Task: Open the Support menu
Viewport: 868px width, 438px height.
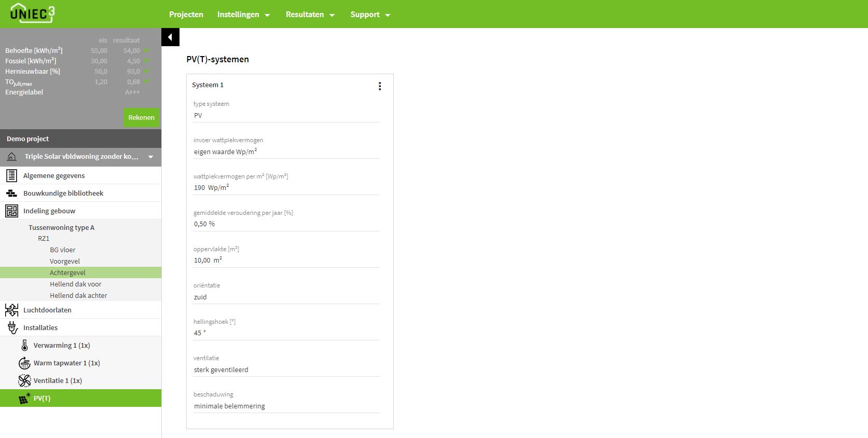Action: point(370,15)
